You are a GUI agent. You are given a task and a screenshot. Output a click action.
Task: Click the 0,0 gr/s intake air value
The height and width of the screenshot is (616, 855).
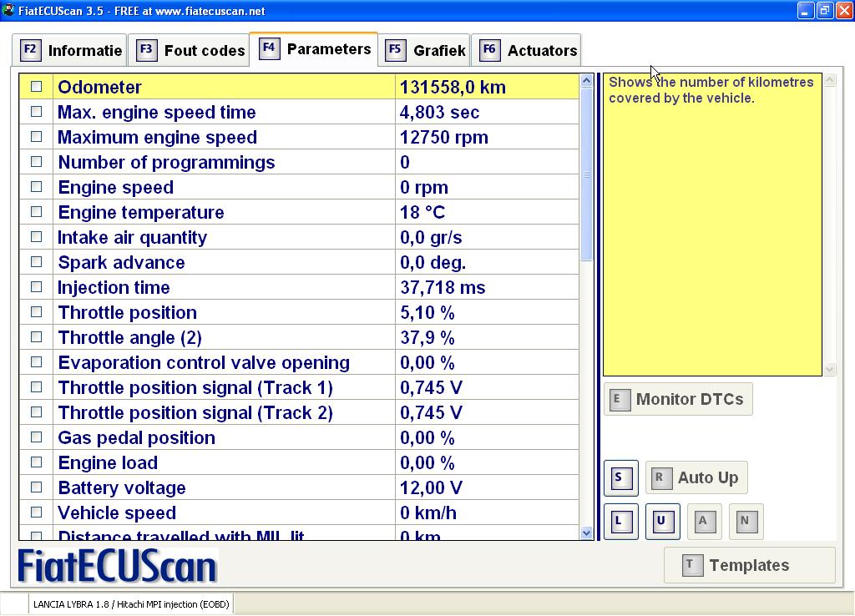click(x=431, y=238)
